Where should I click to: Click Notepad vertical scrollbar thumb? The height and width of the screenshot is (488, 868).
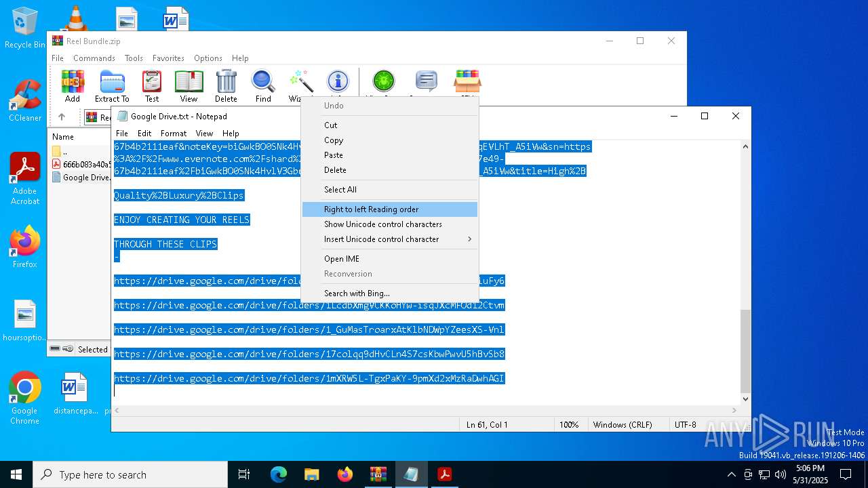(x=746, y=350)
